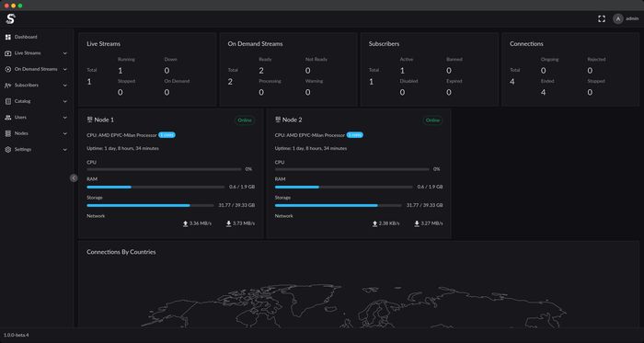Click the Node 1 server icon
This screenshot has width=644, height=343.
pyautogui.click(x=89, y=120)
